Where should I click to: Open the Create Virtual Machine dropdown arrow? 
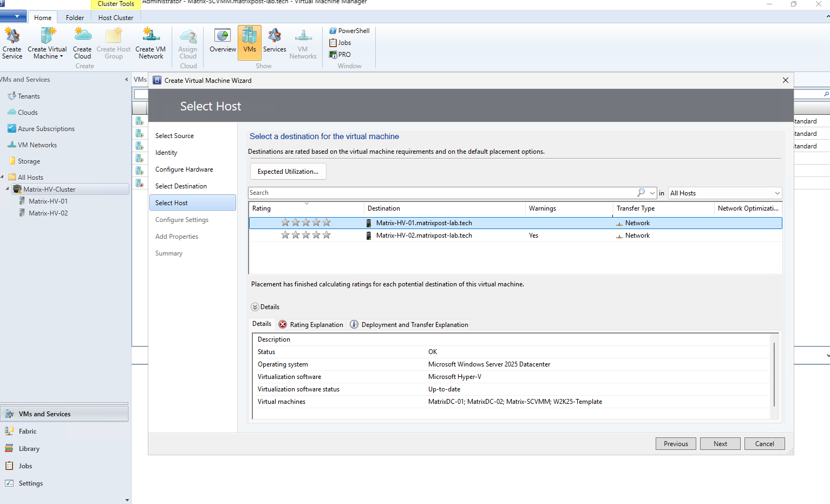(61, 56)
